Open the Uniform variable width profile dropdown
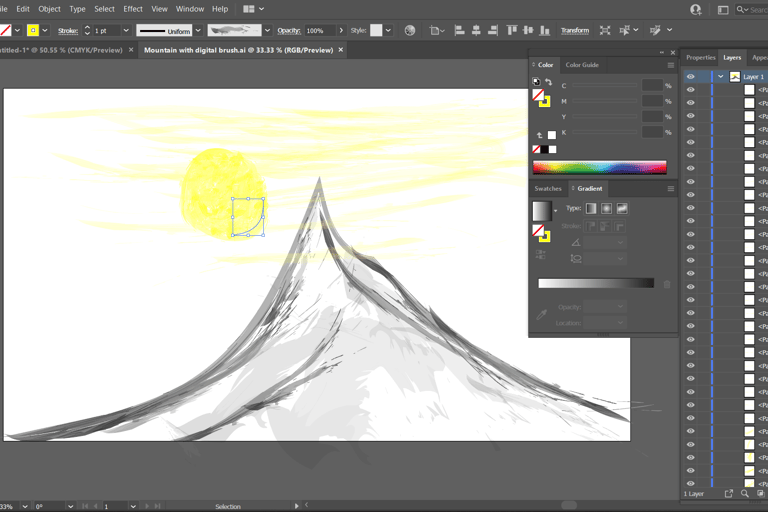This screenshot has width=768, height=512. [x=198, y=30]
